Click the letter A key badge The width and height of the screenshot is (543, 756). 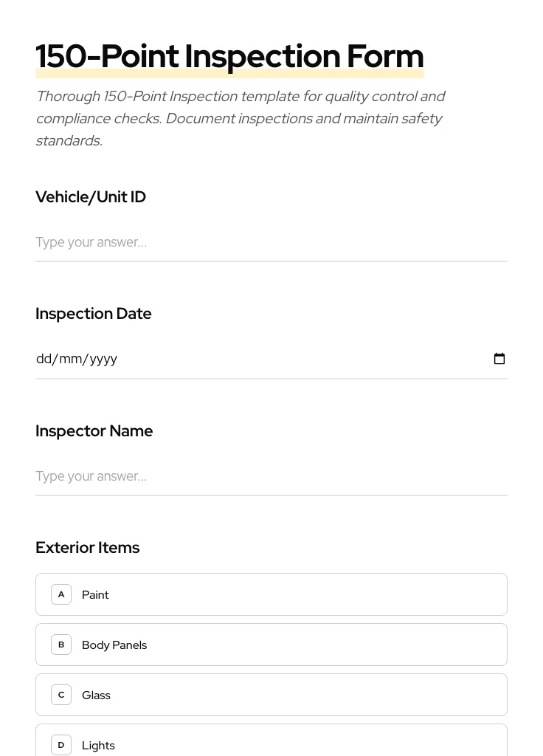(x=61, y=594)
